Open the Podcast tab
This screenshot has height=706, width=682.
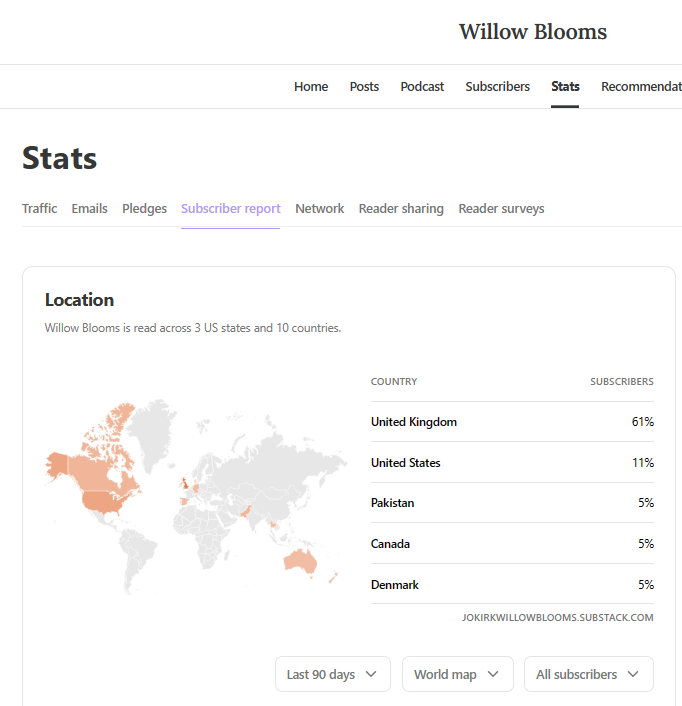(422, 86)
